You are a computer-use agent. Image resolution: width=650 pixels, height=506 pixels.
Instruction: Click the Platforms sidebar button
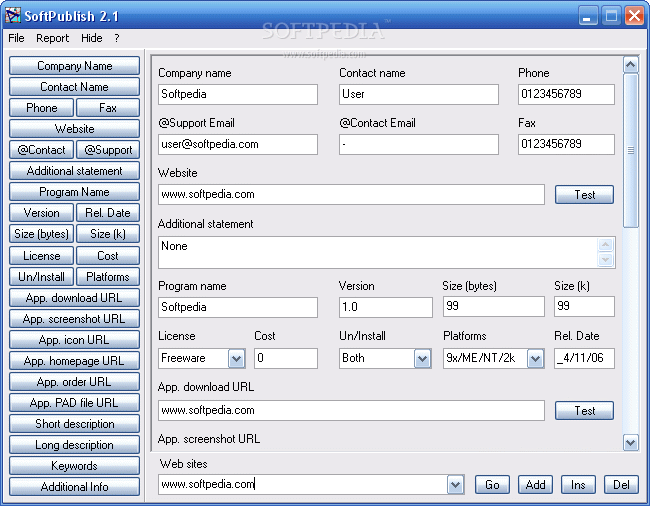click(x=108, y=277)
